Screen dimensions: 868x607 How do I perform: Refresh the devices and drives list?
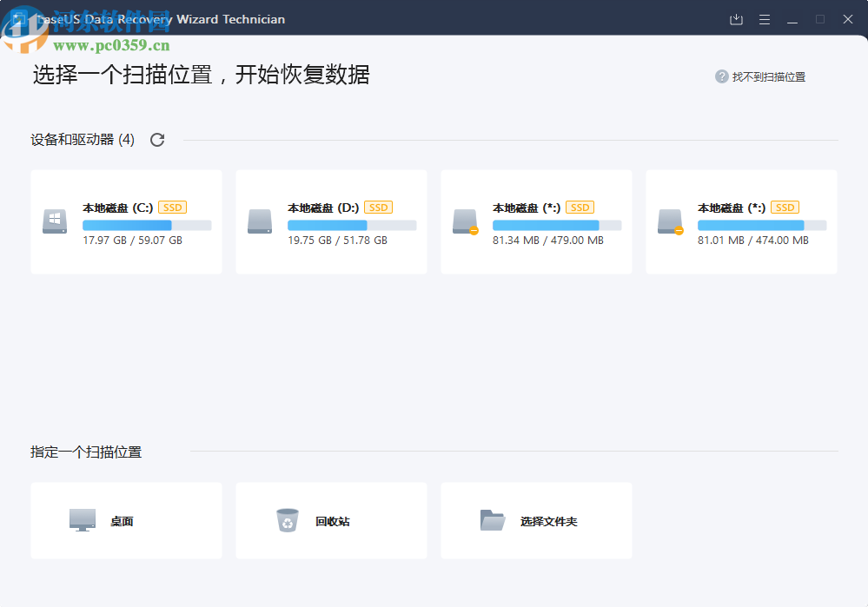157,140
